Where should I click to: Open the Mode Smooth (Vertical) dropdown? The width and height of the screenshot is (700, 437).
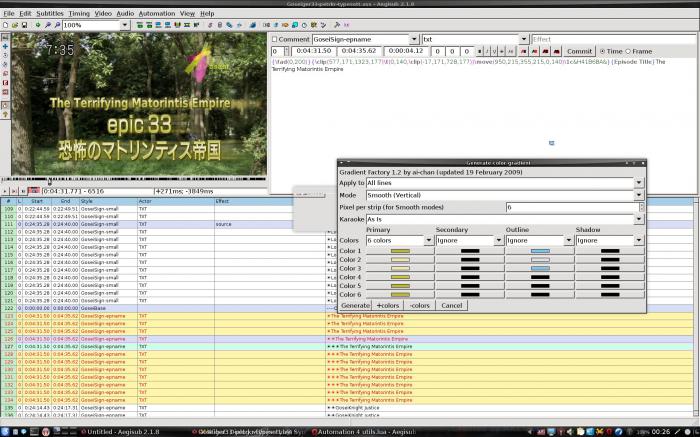[639, 195]
